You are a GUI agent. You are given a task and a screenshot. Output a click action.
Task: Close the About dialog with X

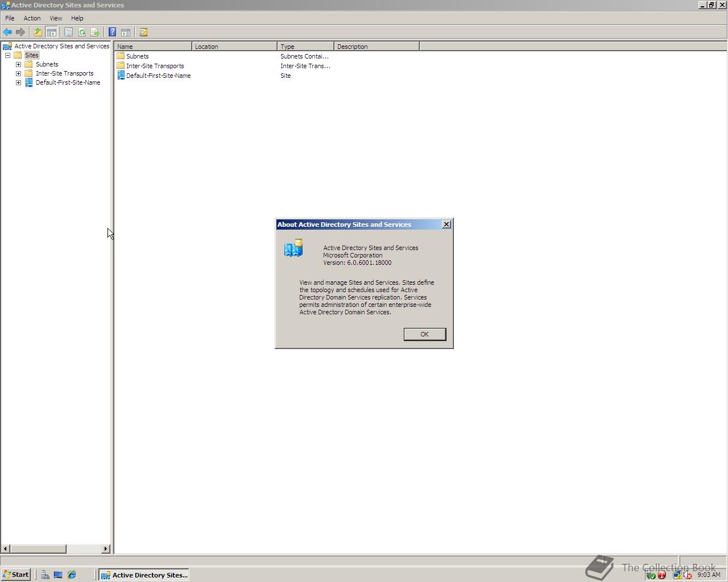446,225
